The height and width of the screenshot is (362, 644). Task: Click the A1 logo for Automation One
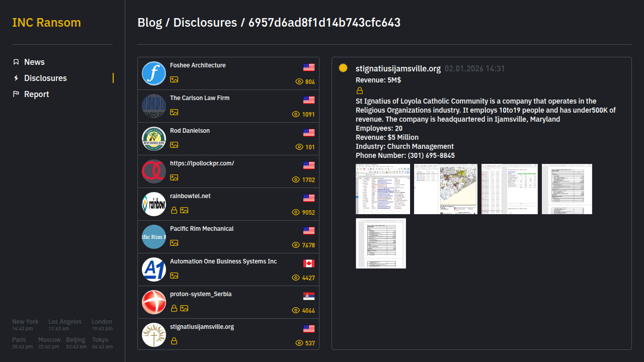(154, 269)
